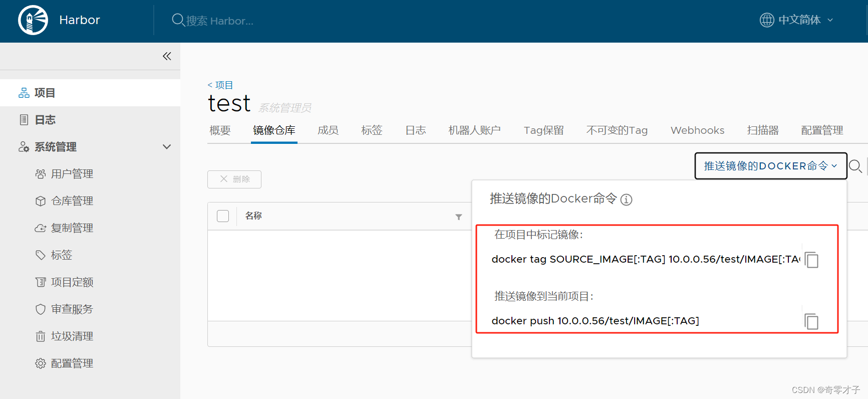Click the 搜索 Harbor search field

tap(220, 21)
